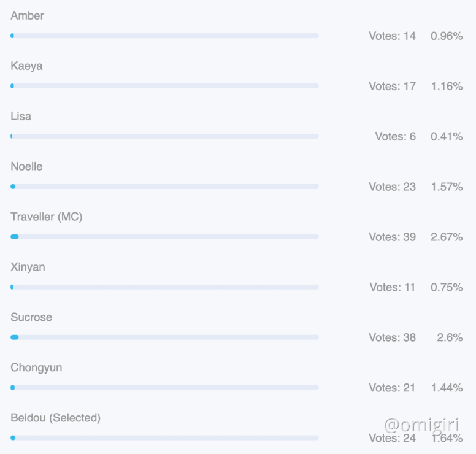Click the Traveller (MC) result bar
Image resolution: width=476 pixels, height=454 pixels.
coord(164,237)
